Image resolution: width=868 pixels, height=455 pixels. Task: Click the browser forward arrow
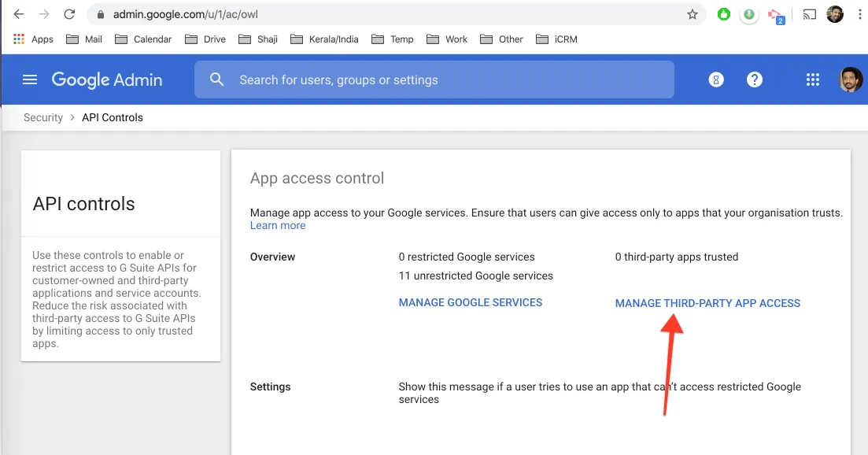tap(44, 14)
